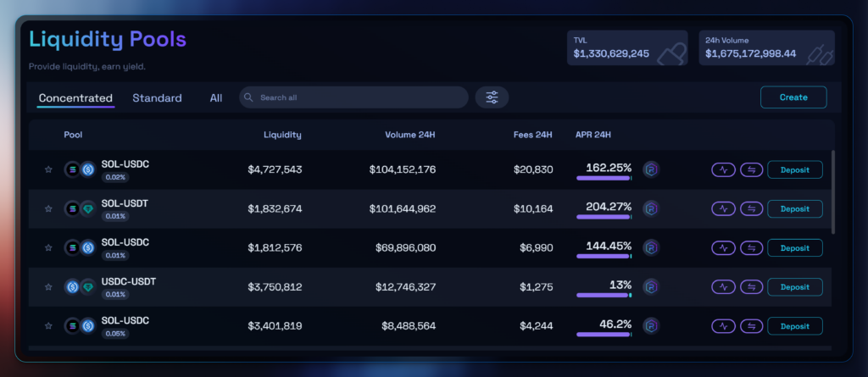The image size is (868, 377).
Task: Click liquidity value $3,750,812
Action: coord(275,286)
